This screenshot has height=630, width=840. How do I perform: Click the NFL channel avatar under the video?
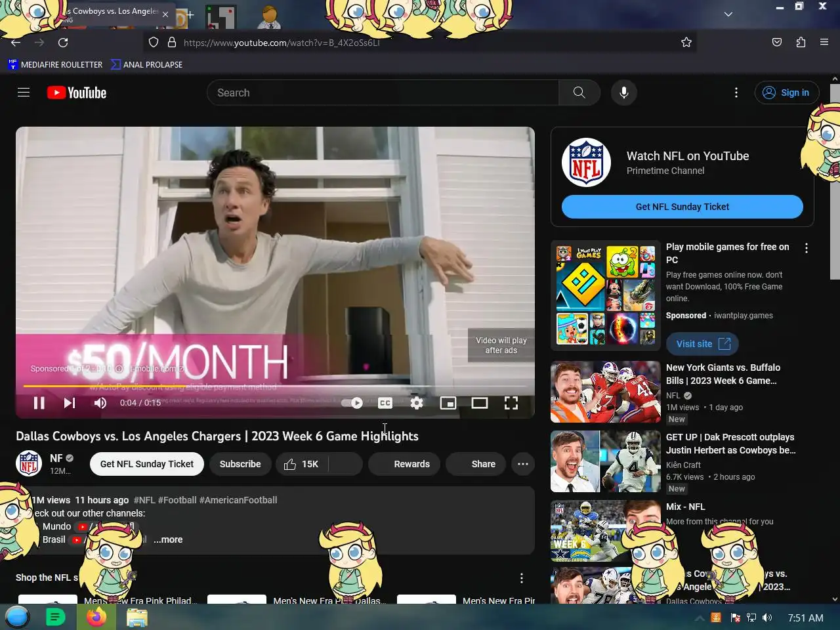(x=29, y=463)
